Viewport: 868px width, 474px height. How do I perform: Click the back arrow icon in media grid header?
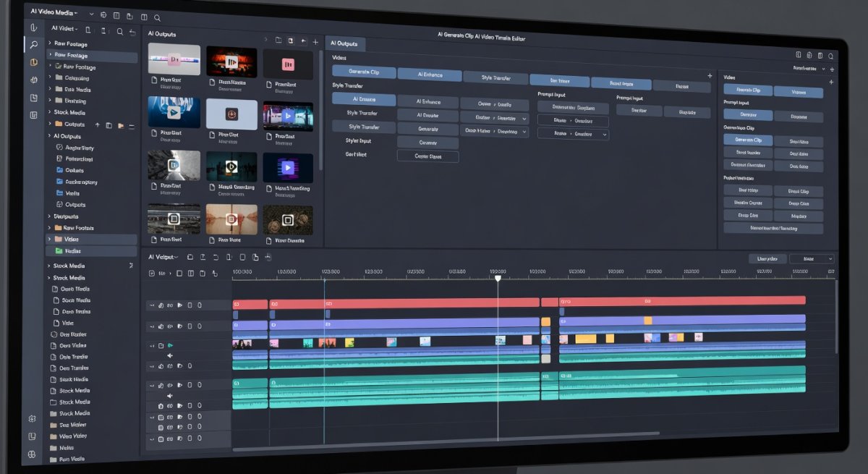click(x=303, y=41)
